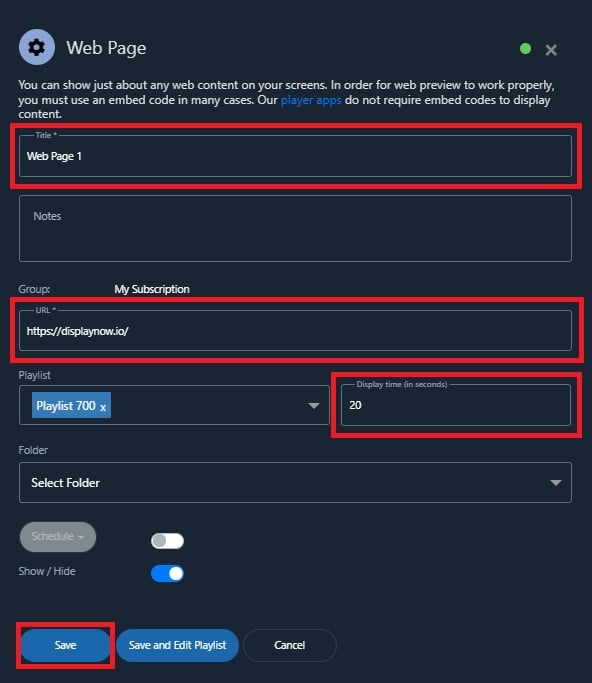Open the Schedule dropdown button
This screenshot has height=683, width=592.
pos(58,537)
